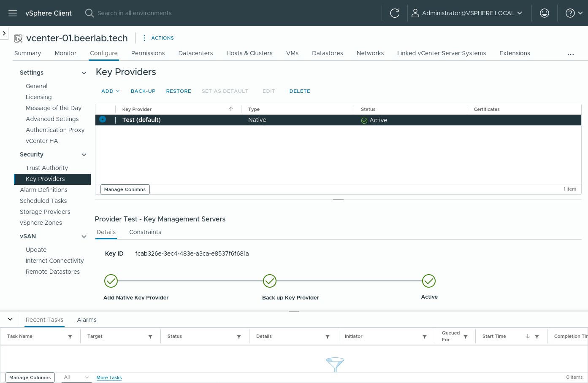Open the All tasks filter dropdown
588x383 pixels.
click(76, 378)
